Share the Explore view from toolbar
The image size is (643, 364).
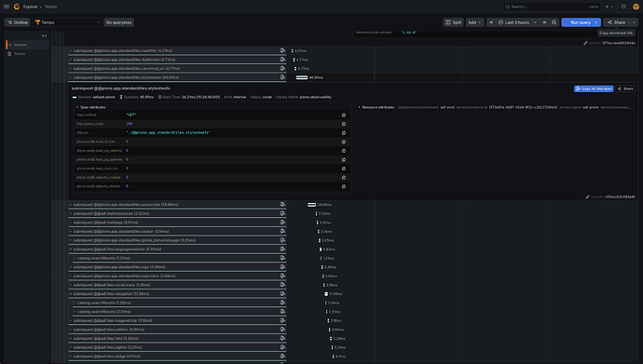coord(617,22)
